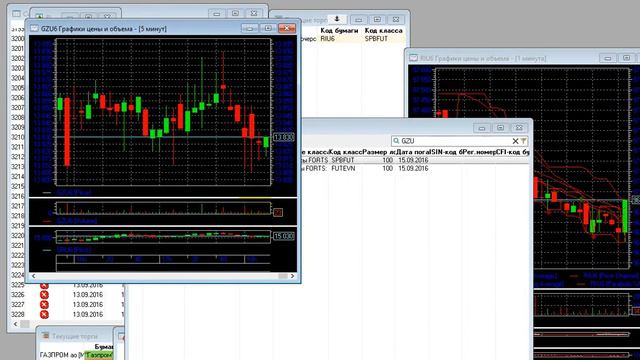Click the red cancel icon in row 3228
The height and width of the screenshot is (360, 640).
click(x=44, y=314)
